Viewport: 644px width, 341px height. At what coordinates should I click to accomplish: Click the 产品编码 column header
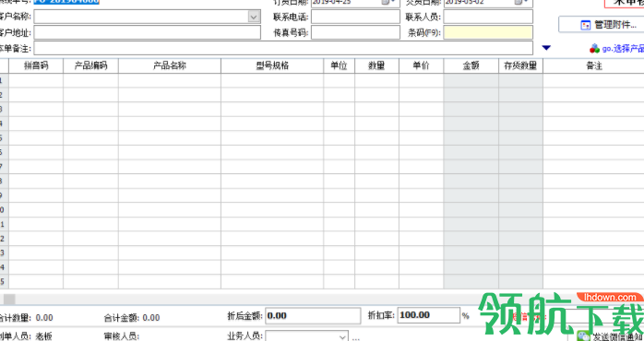click(x=90, y=66)
